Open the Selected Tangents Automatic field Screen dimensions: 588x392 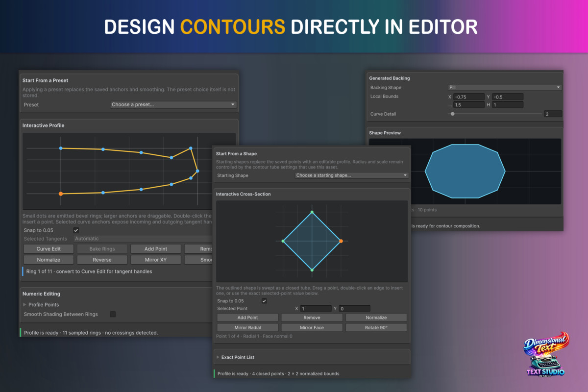coord(143,239)
